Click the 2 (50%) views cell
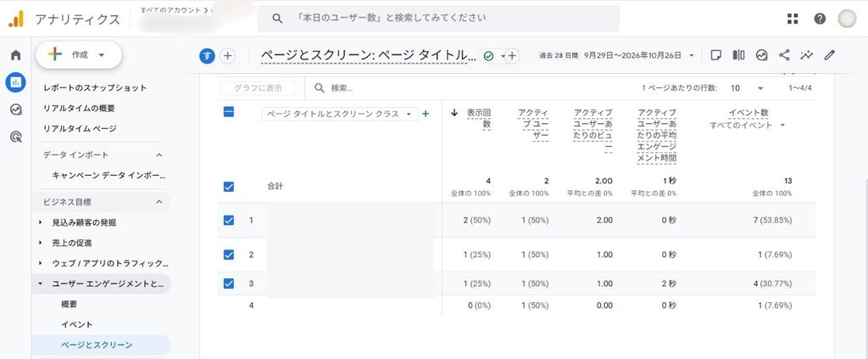Viewport: 868px width, 359px height. coord(476,220)
